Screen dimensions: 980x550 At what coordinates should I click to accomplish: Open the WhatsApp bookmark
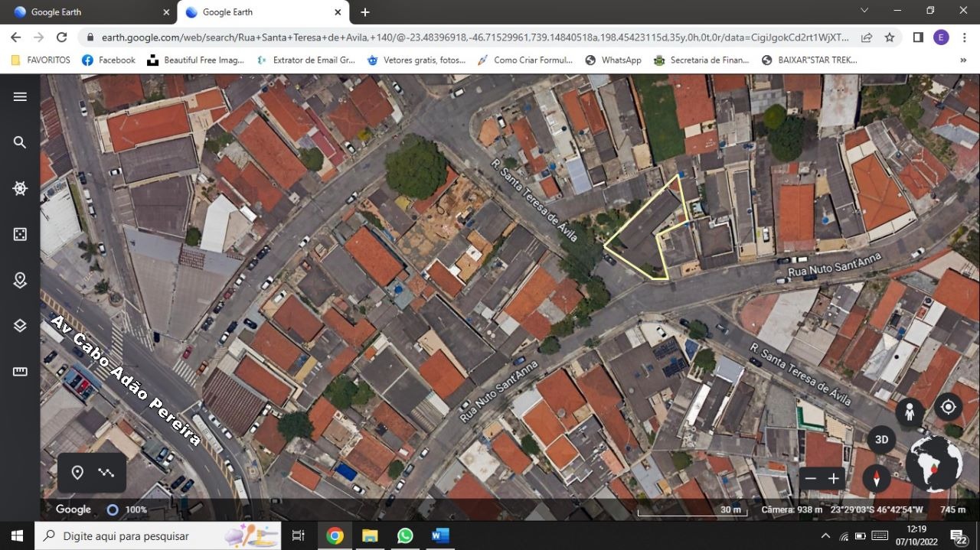(613, 60)
